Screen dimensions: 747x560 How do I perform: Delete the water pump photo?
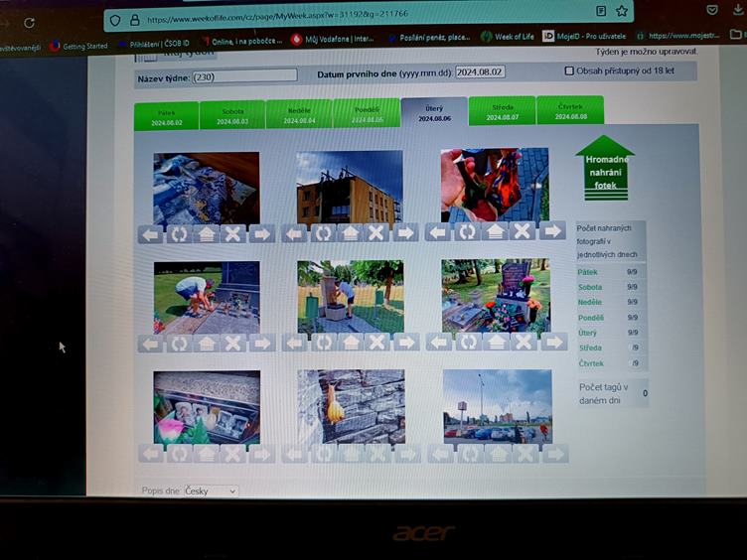pos(377,343)
